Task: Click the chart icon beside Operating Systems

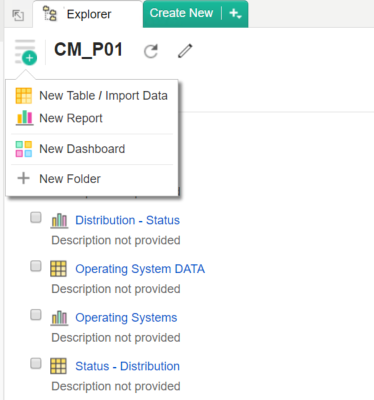Action: (x=59, y=318)
